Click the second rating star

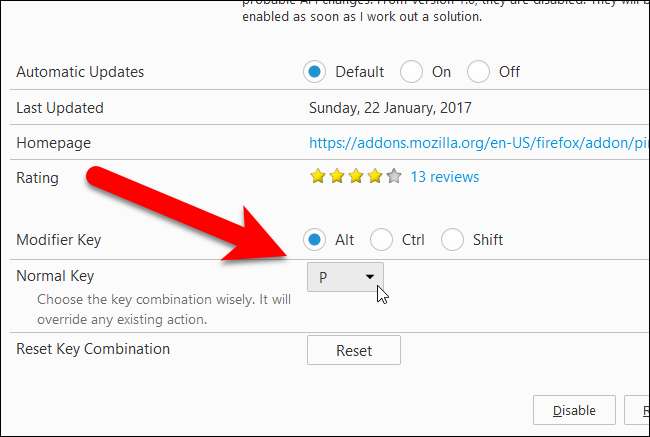tap(337, 176)
